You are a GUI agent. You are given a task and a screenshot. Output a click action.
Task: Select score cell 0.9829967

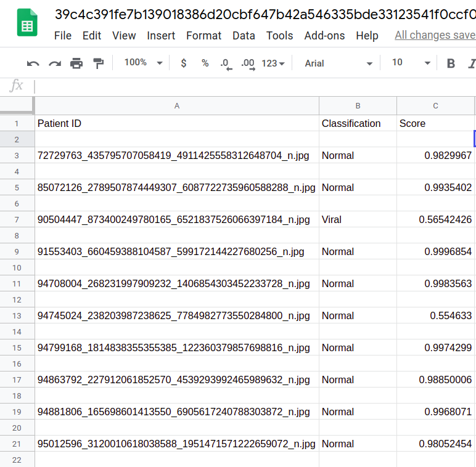pos(436,156)
